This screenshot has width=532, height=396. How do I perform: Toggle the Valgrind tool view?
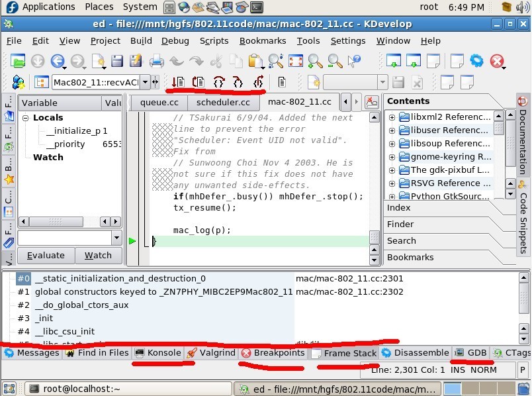(212, 353)
